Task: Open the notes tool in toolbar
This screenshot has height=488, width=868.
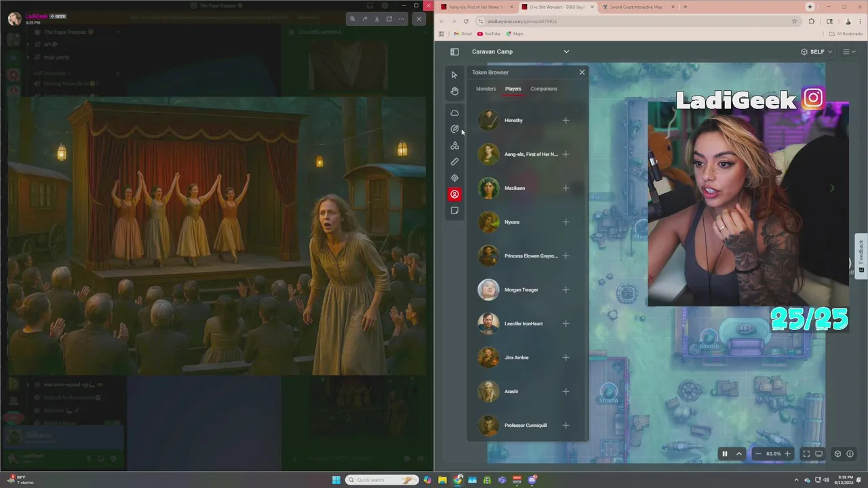Action: (x=454, y=210)
